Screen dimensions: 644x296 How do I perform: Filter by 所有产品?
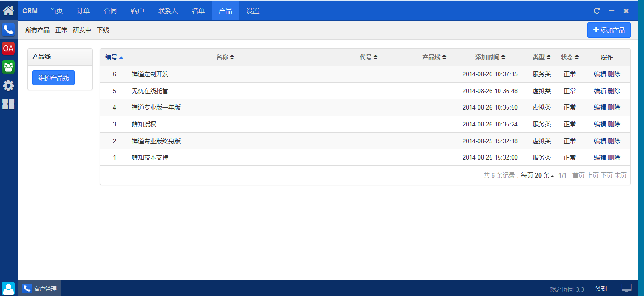(x=37, y=30)
